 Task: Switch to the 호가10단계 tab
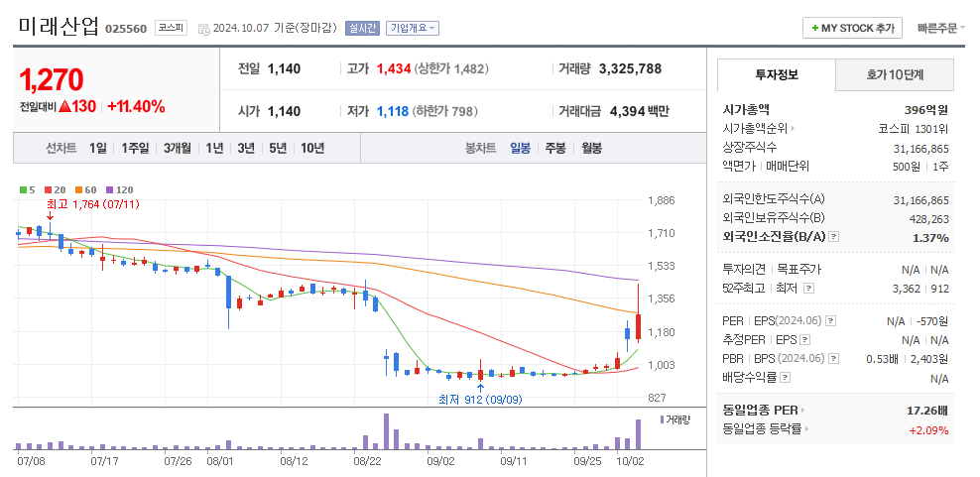pos(895,75)
